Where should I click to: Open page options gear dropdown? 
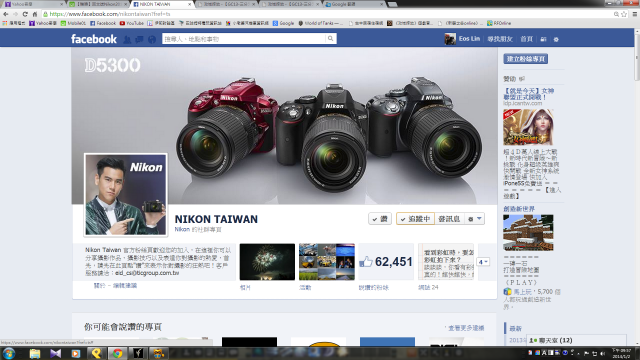tap(474, 219)
